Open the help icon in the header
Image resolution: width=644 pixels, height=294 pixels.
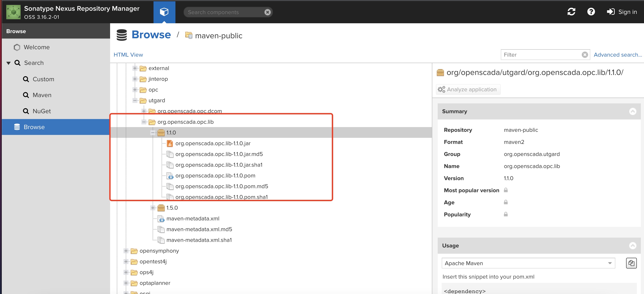point(591,11)
